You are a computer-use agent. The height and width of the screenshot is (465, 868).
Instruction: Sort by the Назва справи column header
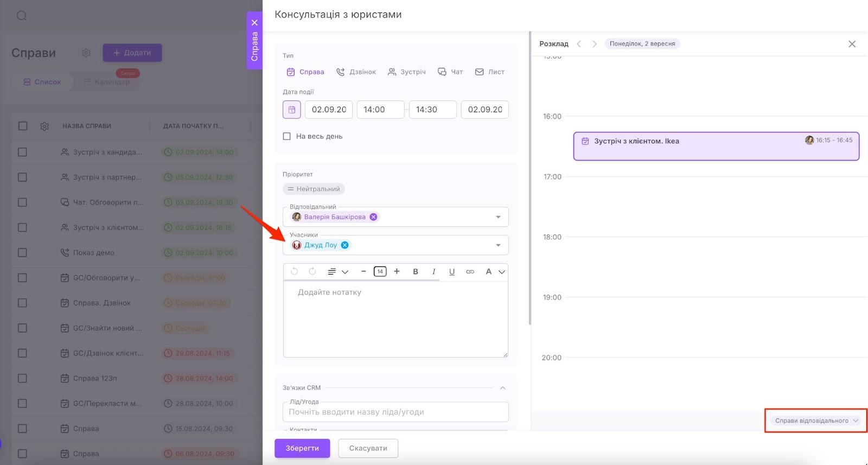coord(87,126)
